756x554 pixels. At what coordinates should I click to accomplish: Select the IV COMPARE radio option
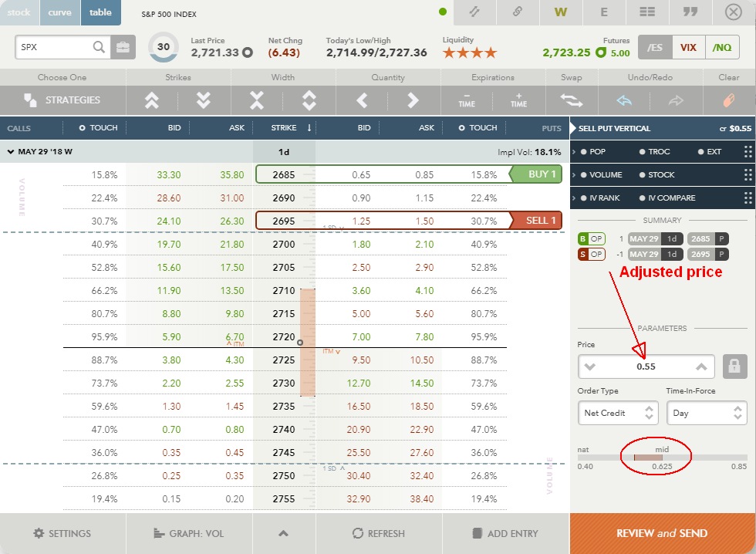(667, 198)
